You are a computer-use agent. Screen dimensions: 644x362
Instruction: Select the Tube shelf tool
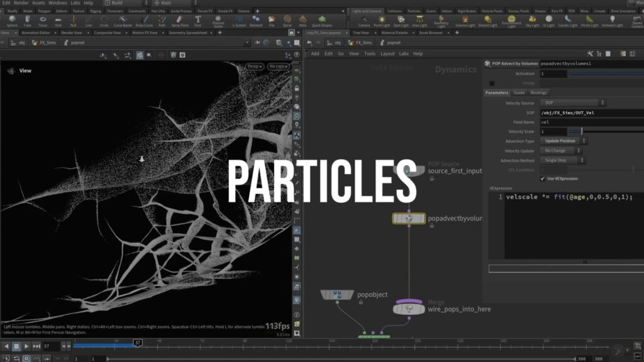pos(27,21)
